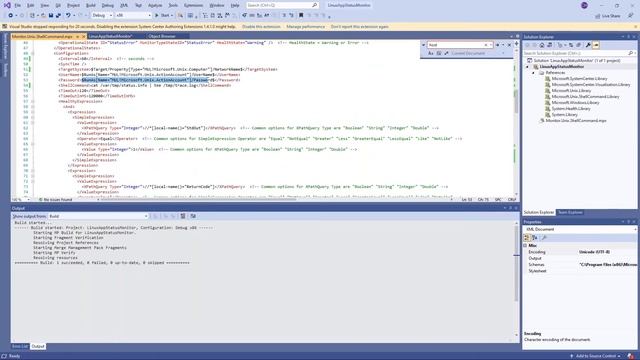The height and width of the screenshot is (360, 640).
Task: Open the Debug menu
Action: (x=108, y=5)
